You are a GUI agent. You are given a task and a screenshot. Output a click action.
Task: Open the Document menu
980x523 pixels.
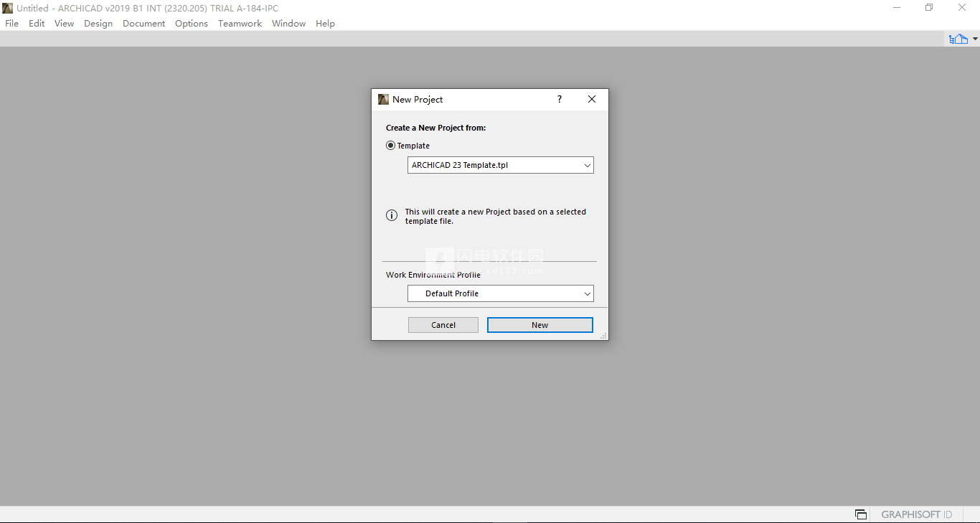tap(143, 23)
